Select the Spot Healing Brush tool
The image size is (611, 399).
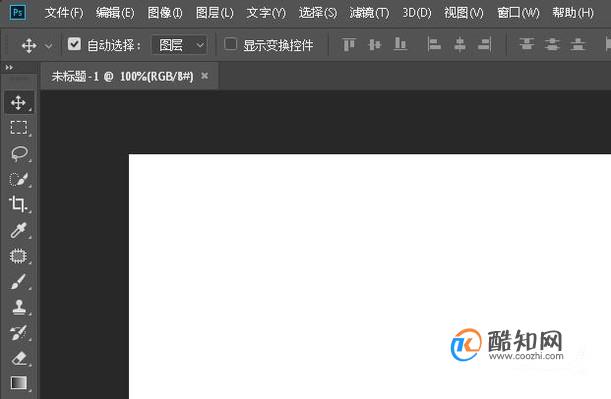click(18, 256)
